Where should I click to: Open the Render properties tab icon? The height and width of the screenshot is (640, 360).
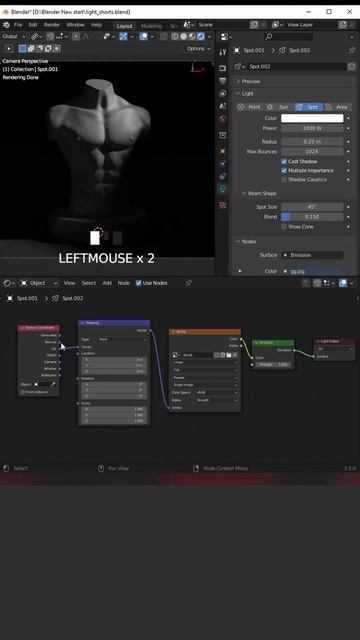[x=222, y=68]
